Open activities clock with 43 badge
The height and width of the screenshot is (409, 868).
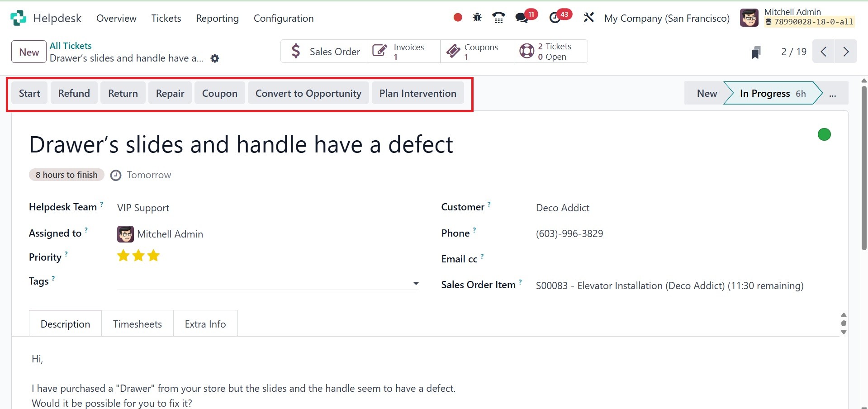click(555, 18)
